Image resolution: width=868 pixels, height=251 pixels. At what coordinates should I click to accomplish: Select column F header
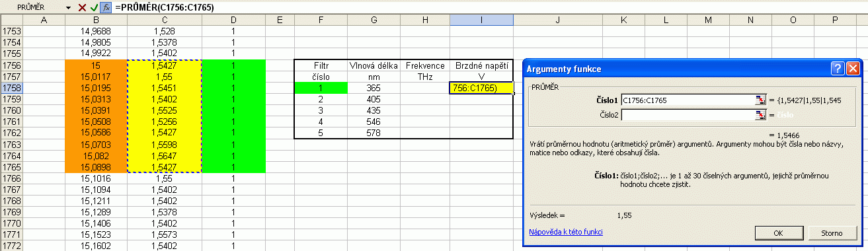[x=321, y=20]
